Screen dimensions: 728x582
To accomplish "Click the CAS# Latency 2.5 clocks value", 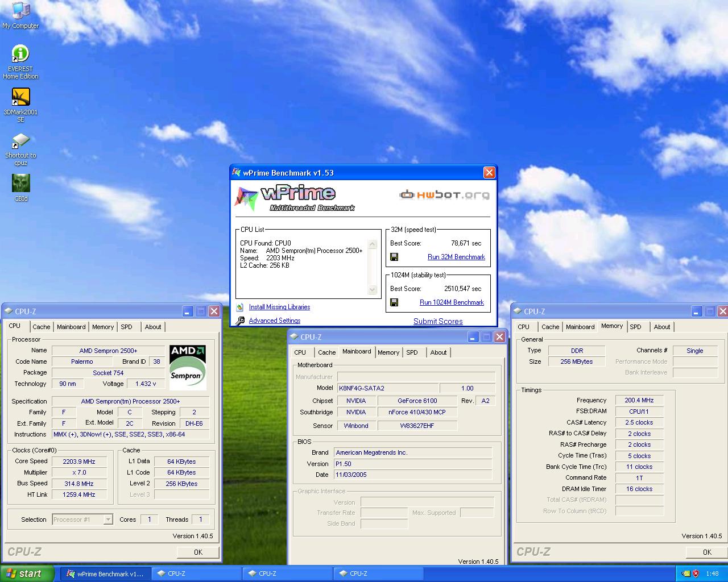I will 639,422.
